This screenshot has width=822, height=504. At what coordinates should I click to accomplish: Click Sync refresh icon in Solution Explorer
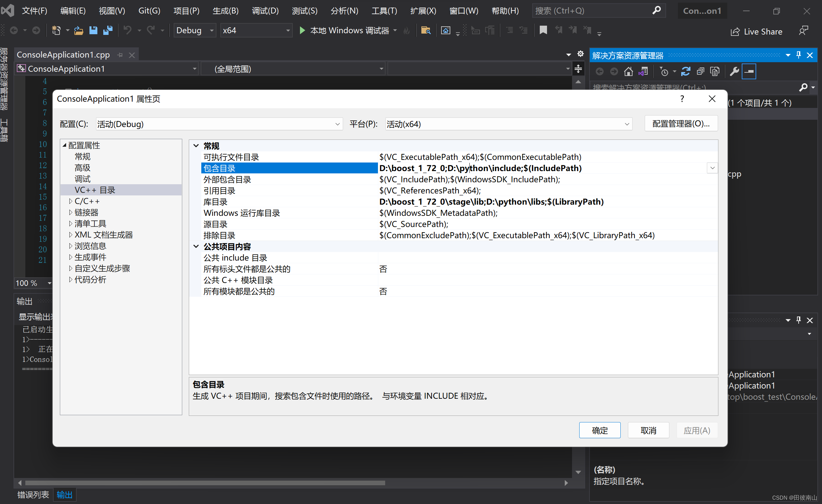click(x=685, y=71)
